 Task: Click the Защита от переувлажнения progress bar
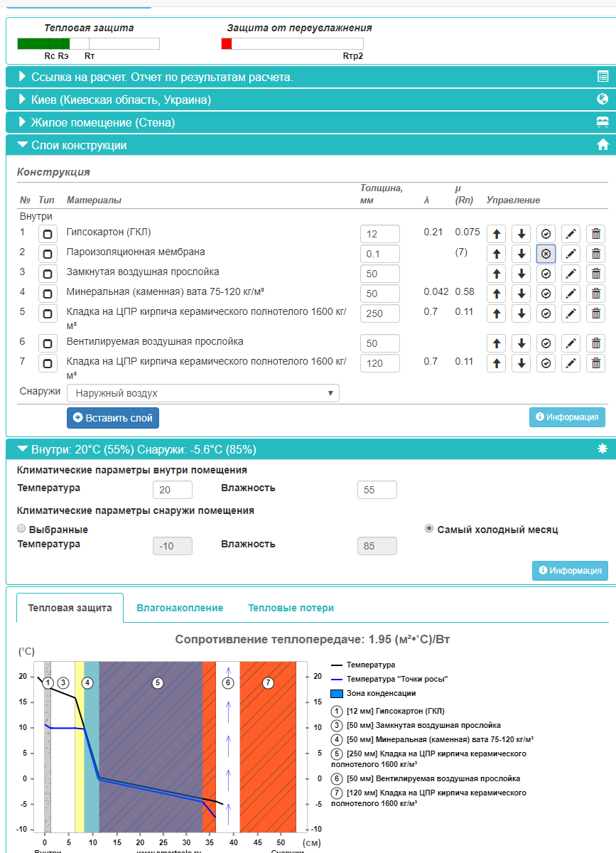point(292,44)
